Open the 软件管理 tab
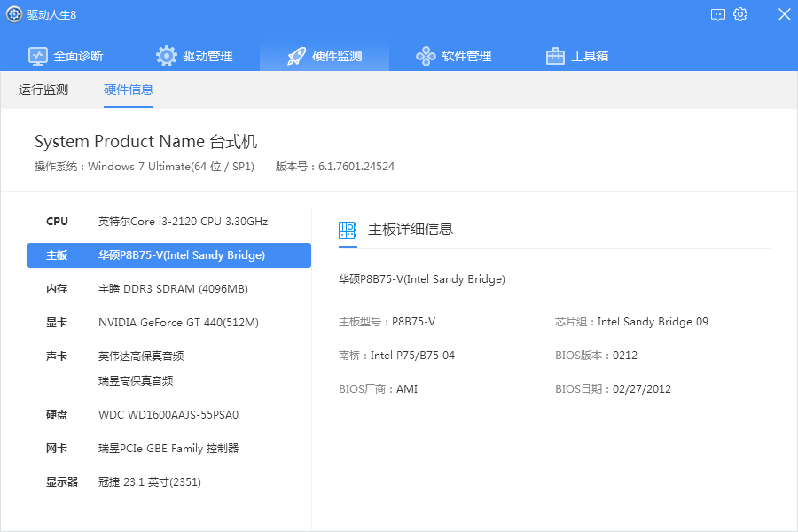The image size is (798, 532). coord(453,56)
